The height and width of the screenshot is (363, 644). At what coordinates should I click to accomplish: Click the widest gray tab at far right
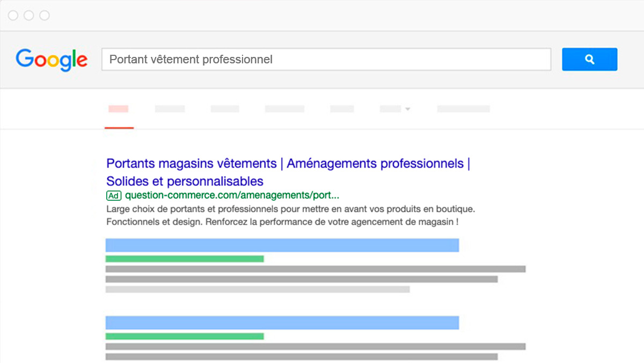(x=463, y=109)
